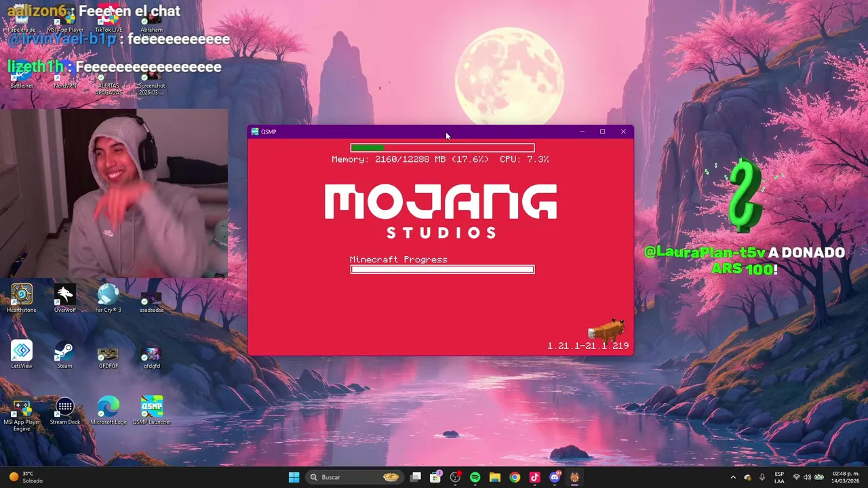868x488 pixels.
Task: Click the green dollar sign donation graphic
Action: [745, 195]
